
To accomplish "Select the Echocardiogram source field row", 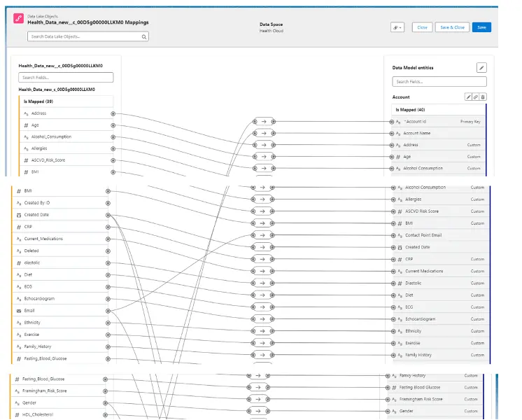I will [x=61, y=299].
